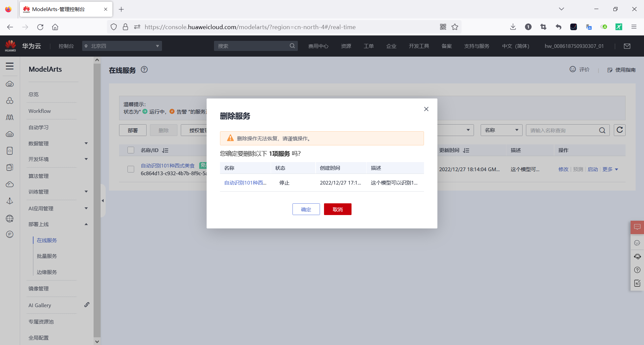Reload the page in browser toolbar
The width and height of the screenshot is (644, 345).
point(40,27)
